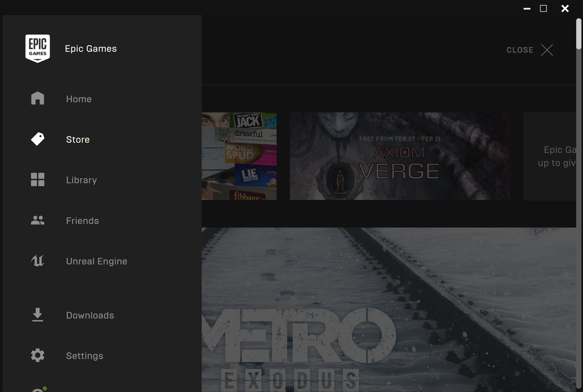Click the X next to CLOSE
Viewport: 583px width, 392px height.
click(x=547, y=50)
